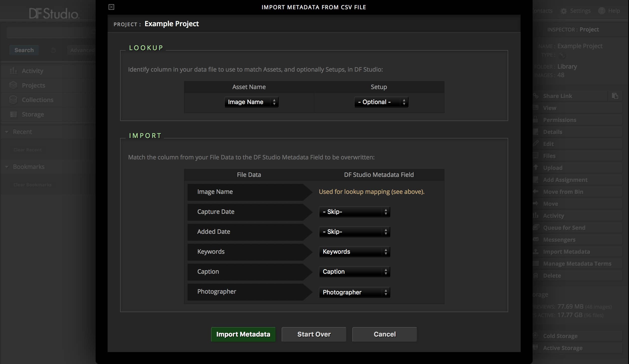Viewport: 629px width, 364px height.
Task: Click the Cancel button
Action: point(385,334)
